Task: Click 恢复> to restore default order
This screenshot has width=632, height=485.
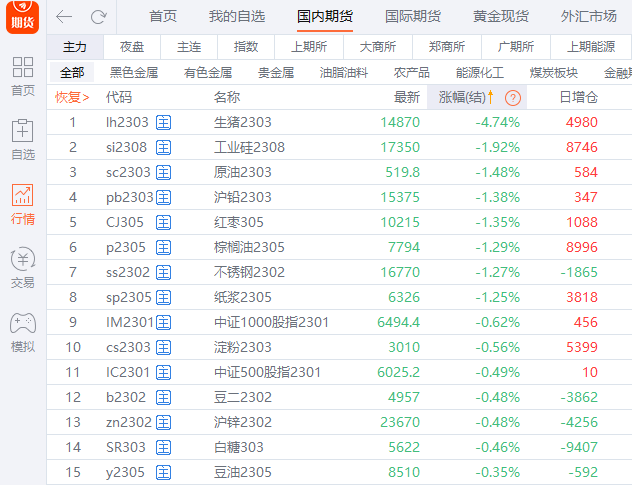Action: (71, 97)
